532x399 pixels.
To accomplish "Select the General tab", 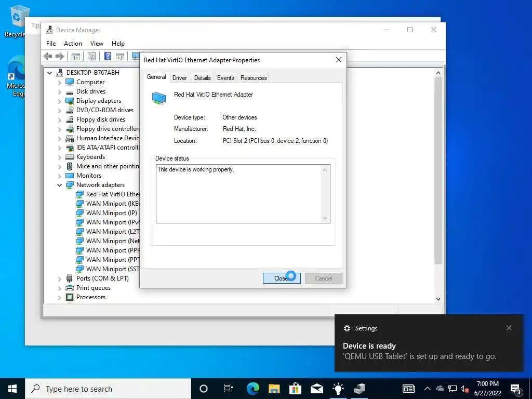I will pos(156,77).
